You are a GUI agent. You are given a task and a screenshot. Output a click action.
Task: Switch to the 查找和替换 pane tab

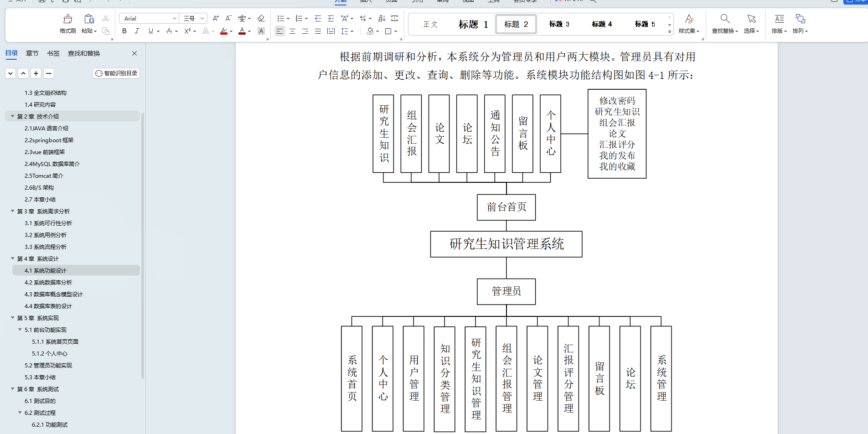point(84,53)
